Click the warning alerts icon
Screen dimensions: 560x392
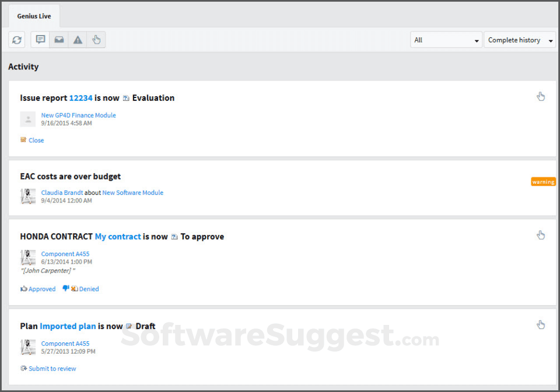pyautogui.click(x=77, y=40)
